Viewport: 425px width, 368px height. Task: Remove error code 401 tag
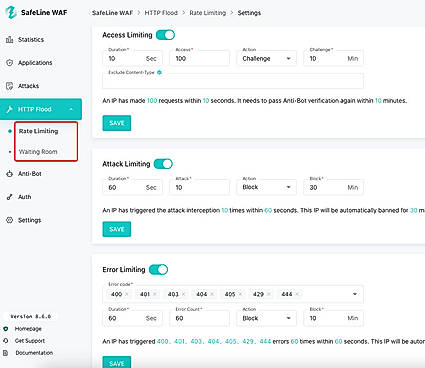(x=155, y=294)
